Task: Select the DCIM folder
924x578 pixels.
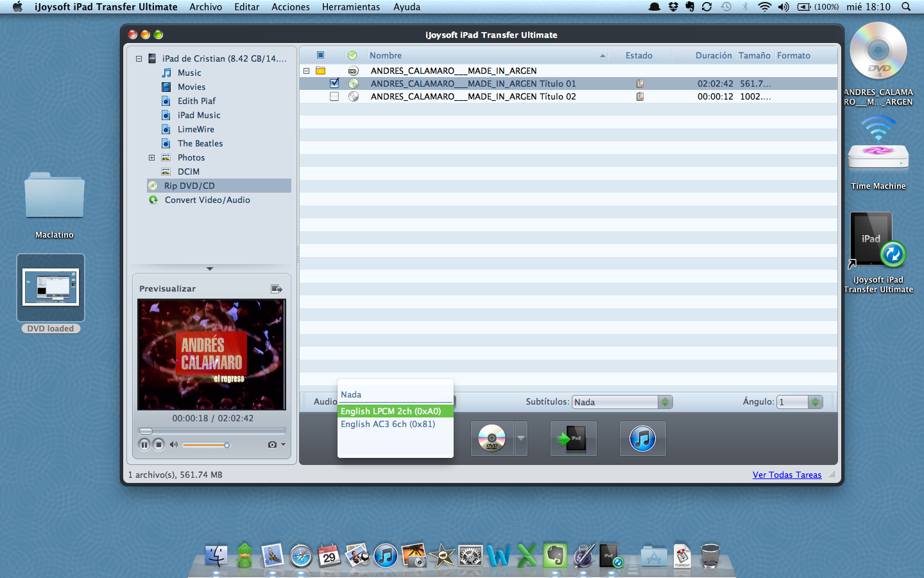Action: click(188, 171)
